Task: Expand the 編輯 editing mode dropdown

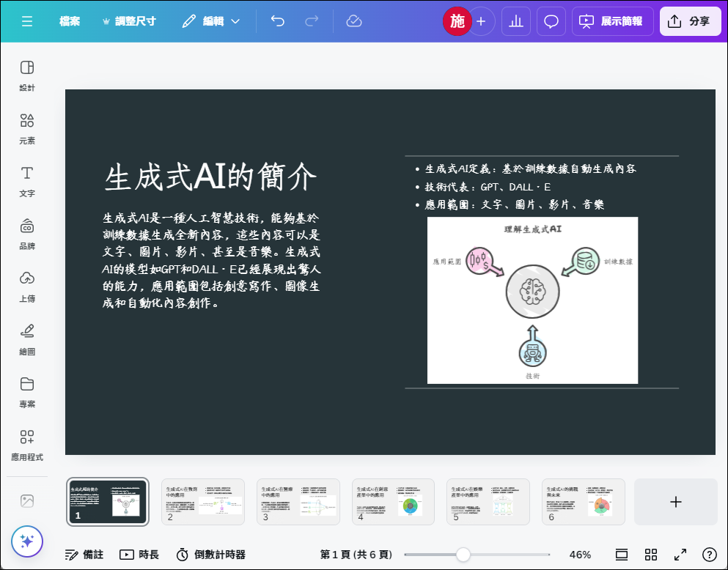Action: click(211, 21)
